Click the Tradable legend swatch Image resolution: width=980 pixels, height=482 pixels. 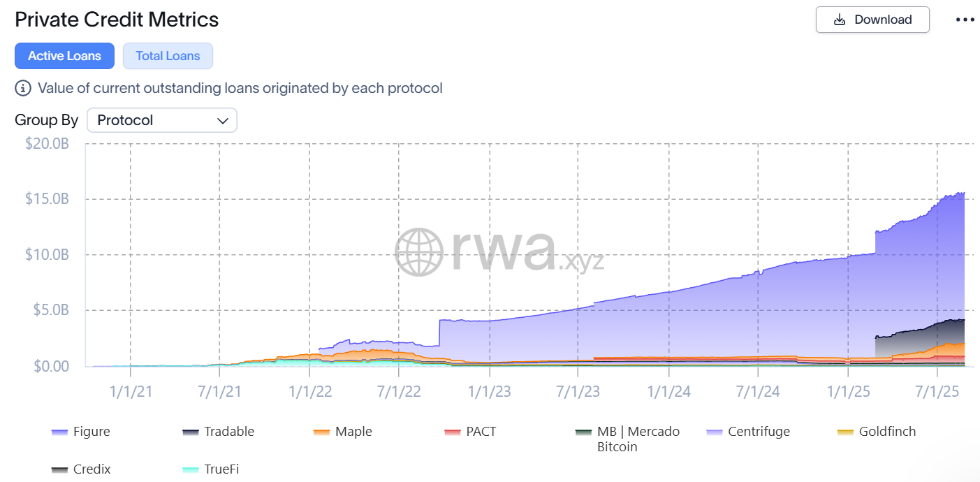point(191,431)
